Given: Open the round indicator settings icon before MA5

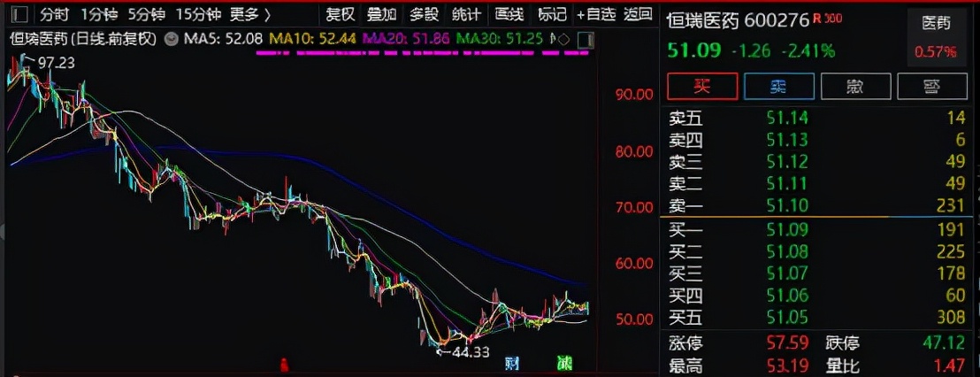Looking at the screenshot, I should (x=171, y=40).
